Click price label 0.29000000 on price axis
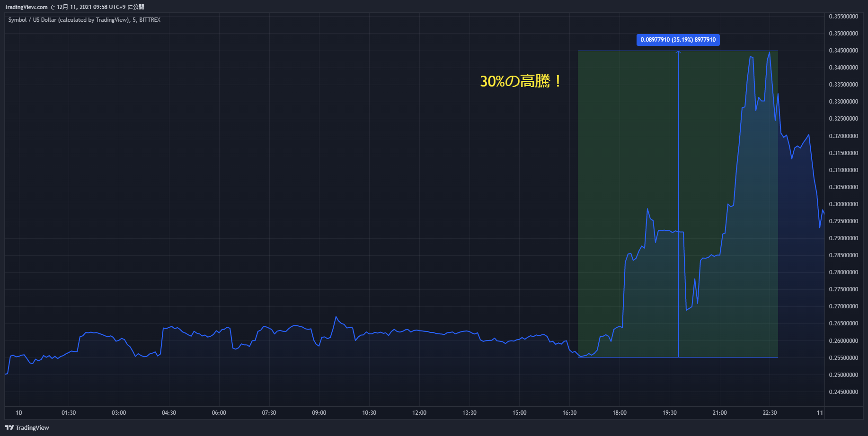Viewport: 868px width, 436px height. pos(843,238)
